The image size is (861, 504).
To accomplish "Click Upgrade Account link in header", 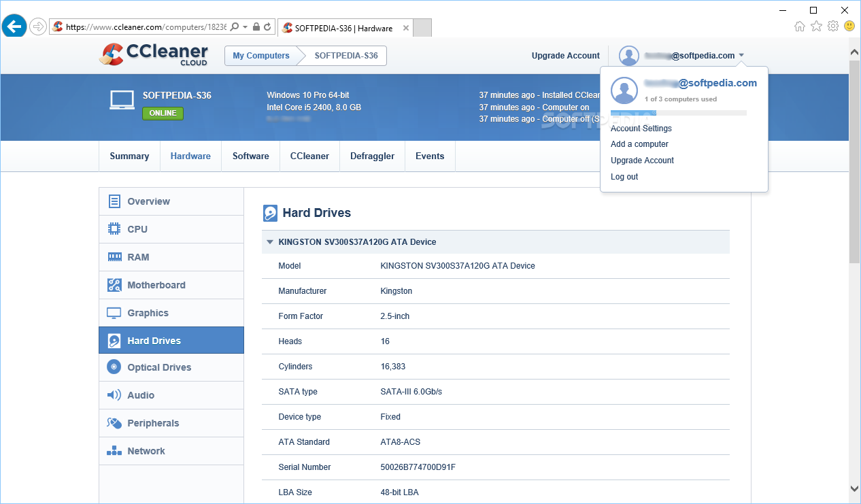I will click(x=566, y=56).
